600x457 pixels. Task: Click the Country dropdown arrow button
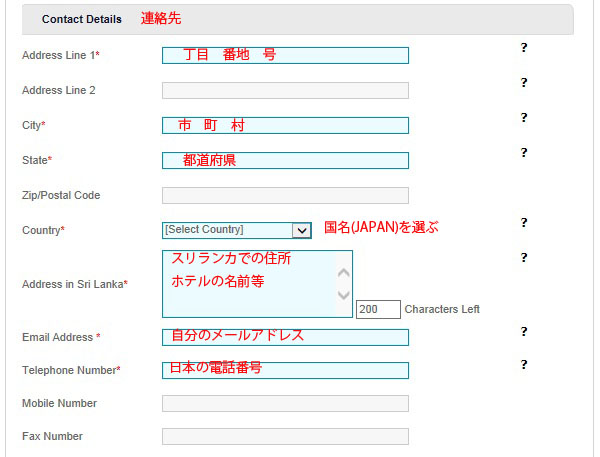pos(302,231)
